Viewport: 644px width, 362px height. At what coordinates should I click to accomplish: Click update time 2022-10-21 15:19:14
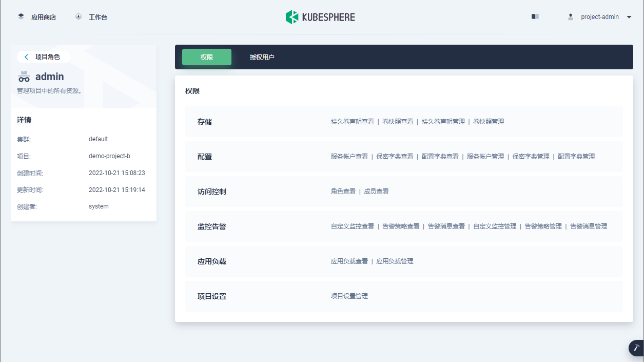point(117,189)
